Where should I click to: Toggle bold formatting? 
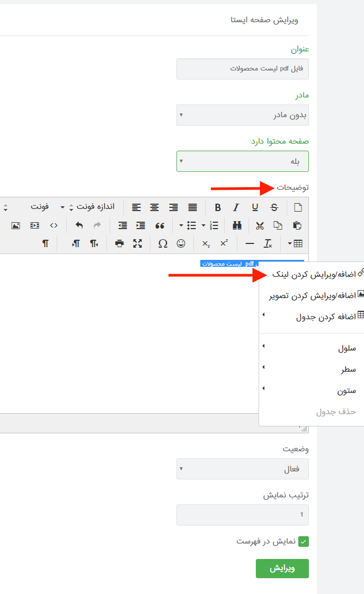click(x=218, y=207)
